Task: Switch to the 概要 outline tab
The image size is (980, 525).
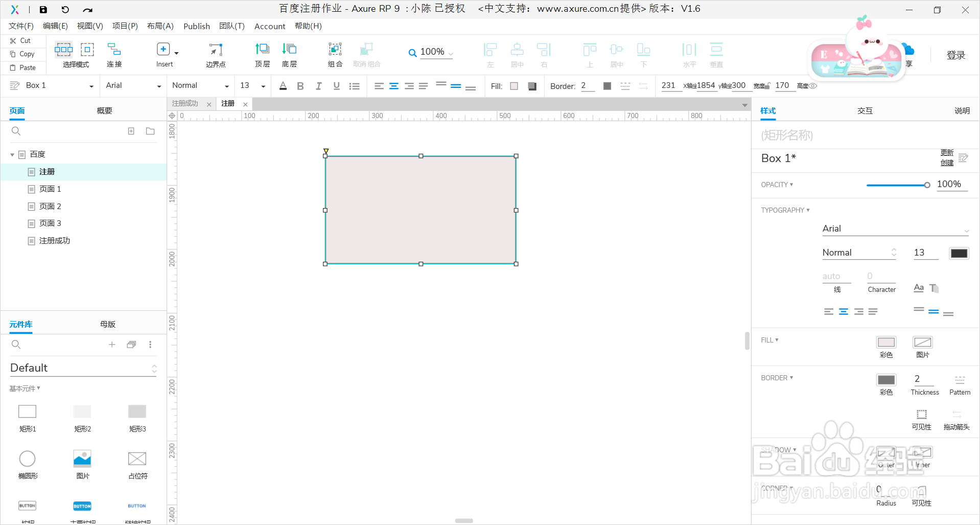Action: (x=105, y=111)
